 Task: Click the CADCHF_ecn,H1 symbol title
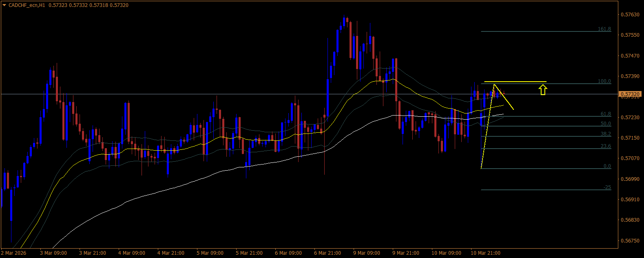(27, 5)
